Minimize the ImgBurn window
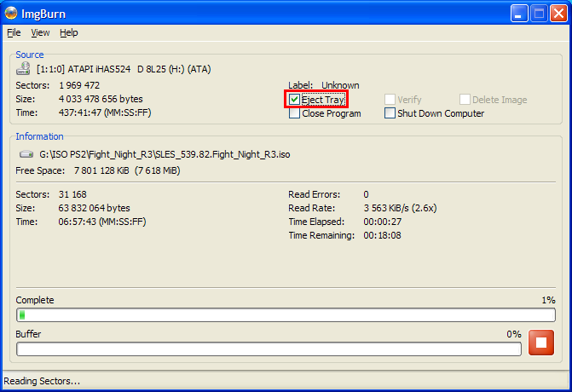The height and width of the screenshot is (392, 572). (519, 14)
